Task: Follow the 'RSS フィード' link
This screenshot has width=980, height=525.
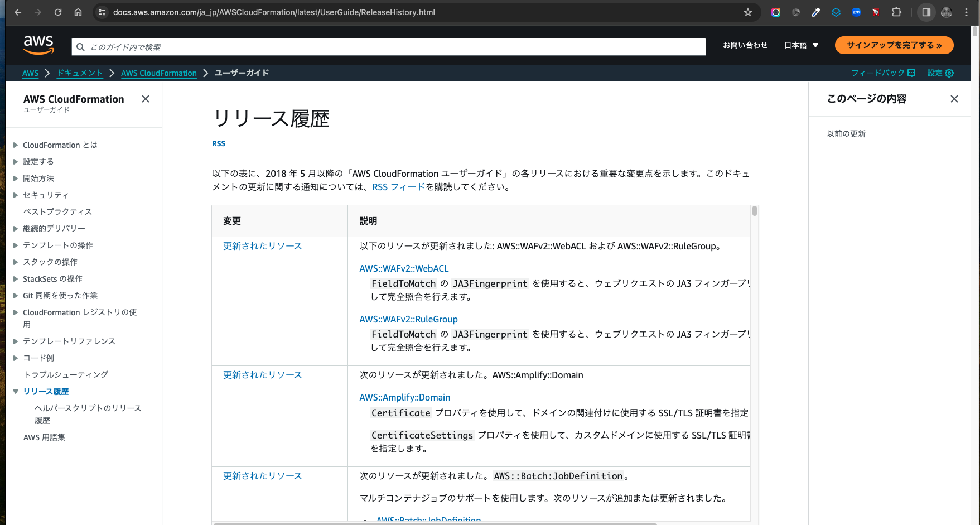Action: click(398, 187)
